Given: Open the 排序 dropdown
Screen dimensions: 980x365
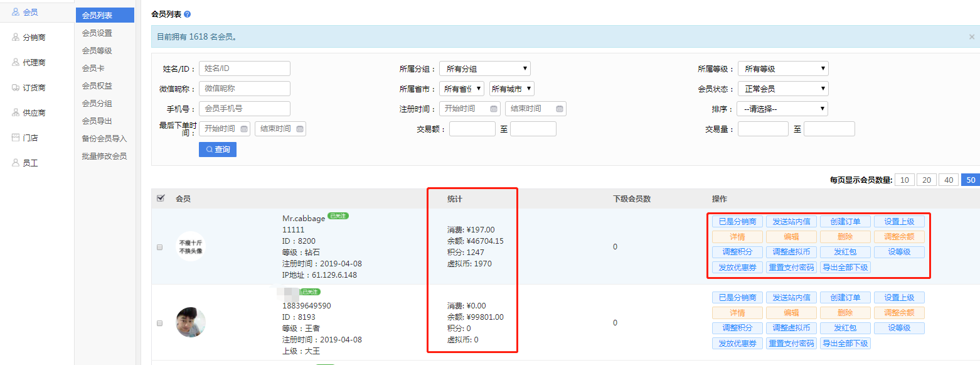Looking at the screenshot, I should [x=782, y=109].
